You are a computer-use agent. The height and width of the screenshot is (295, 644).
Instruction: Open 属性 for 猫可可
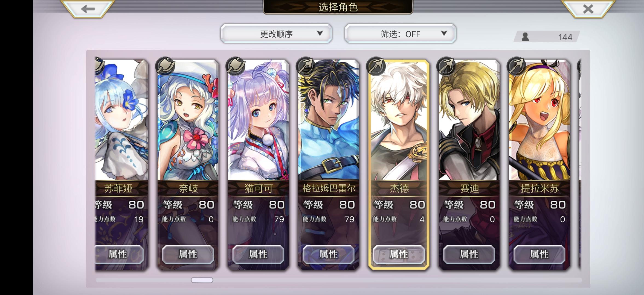click(258, 255)
